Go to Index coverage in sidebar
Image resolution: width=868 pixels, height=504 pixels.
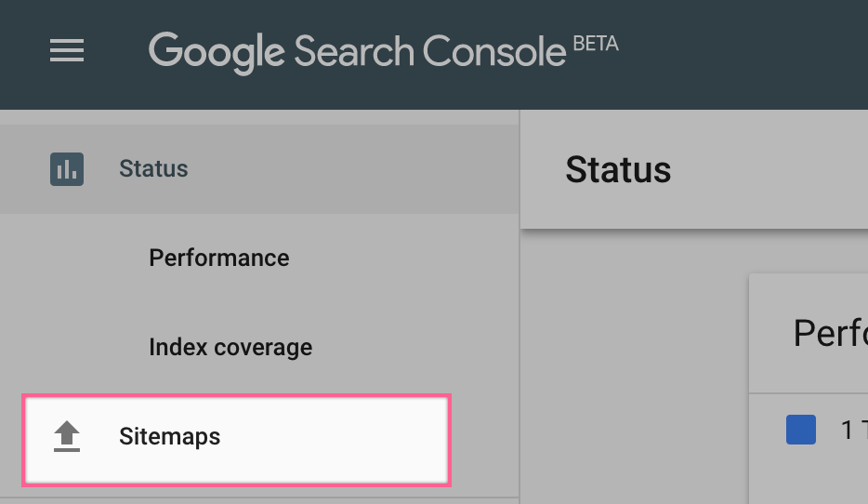[x=230, y=348]
